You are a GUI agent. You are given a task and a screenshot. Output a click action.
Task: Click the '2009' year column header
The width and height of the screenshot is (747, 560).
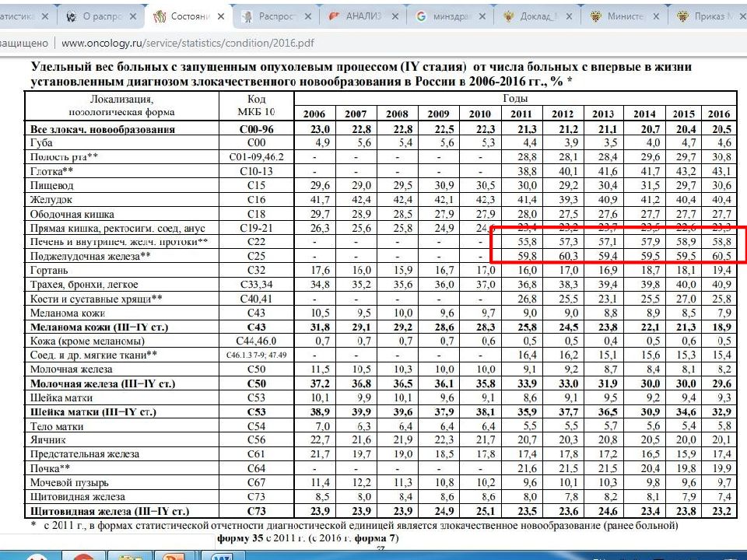click(438, 114)
